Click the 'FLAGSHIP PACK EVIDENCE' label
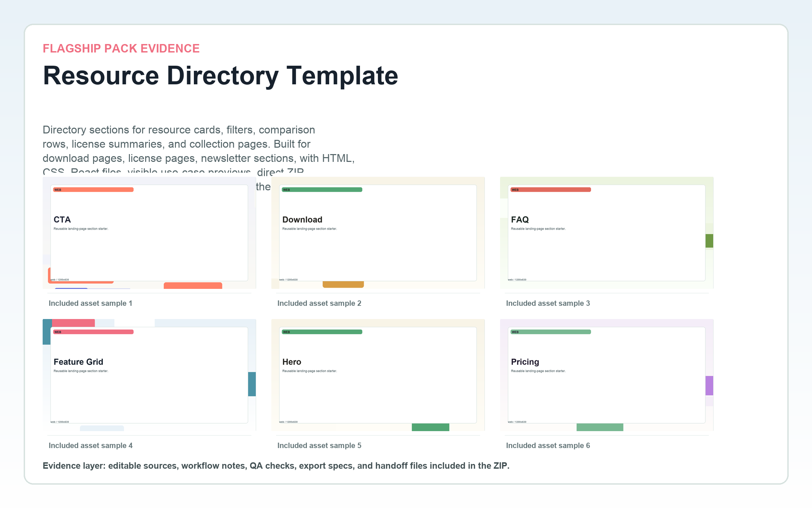The width and height of the screenshot is (812, 508). tap(121, 48)
